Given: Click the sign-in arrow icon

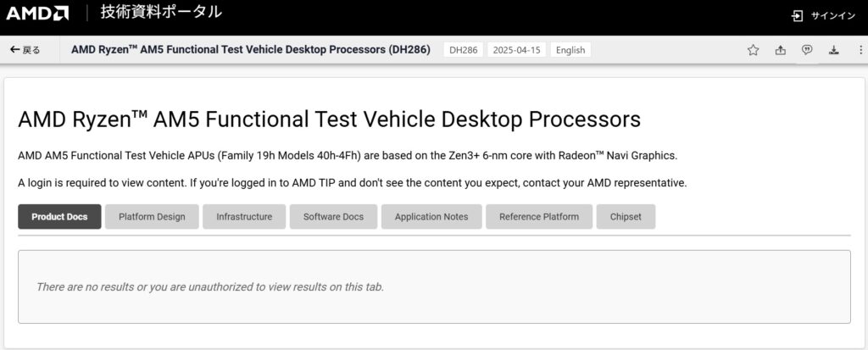Looking at the screenshot, I should 797,16.
